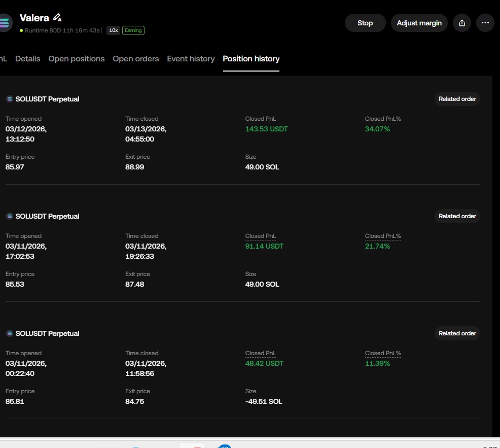Click the 10x leverage badge
Image resolution: width=500 pixels, height=448 pixels.
pyautogui.click(x=113, y=30)
